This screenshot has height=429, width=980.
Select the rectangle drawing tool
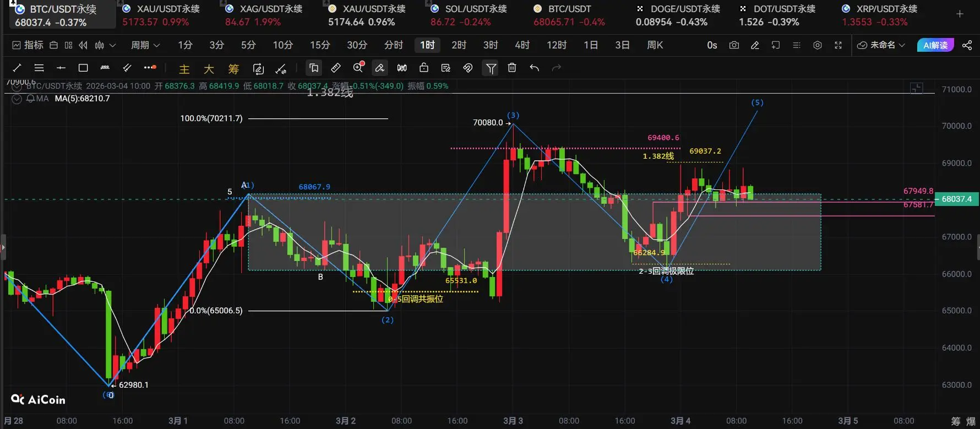coord(83,68)
